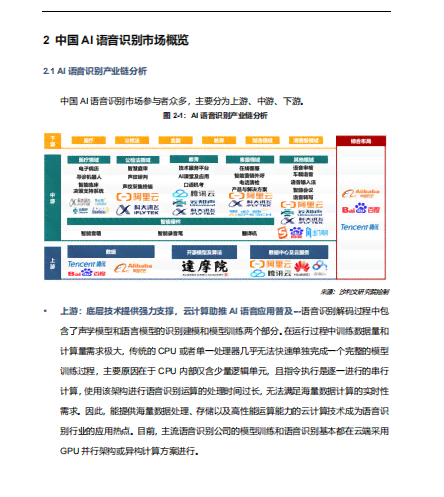Click the blue 数据中心及云服务 header box
The image size is (444, 497).
(289, 252)
